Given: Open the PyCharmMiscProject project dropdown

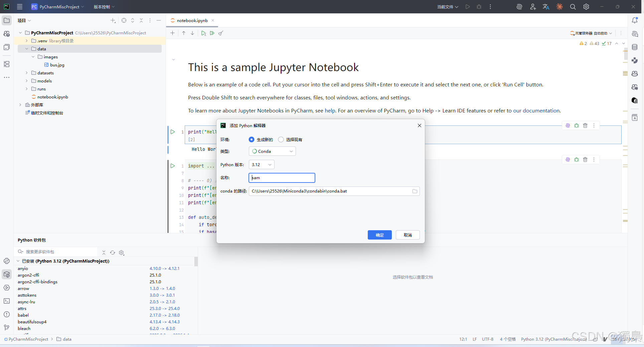Looking at the screenshot, I should pos(57,7).
